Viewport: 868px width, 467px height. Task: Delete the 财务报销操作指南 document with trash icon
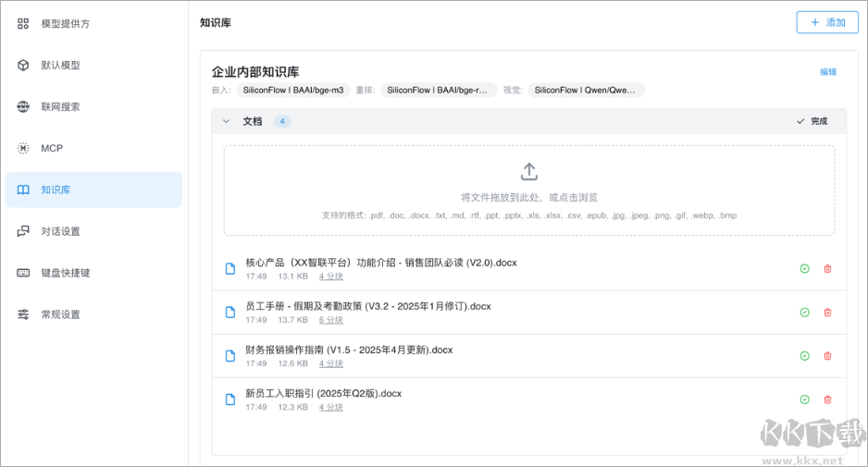tap(827, 356)
